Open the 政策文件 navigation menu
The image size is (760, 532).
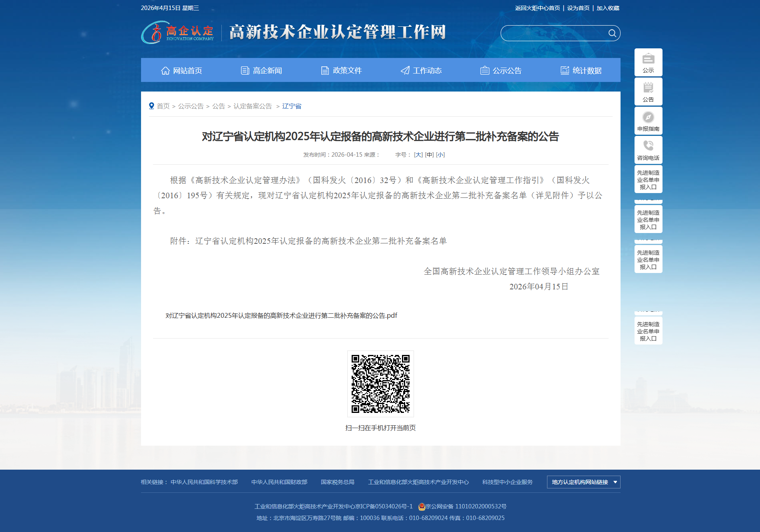point(342,71)
